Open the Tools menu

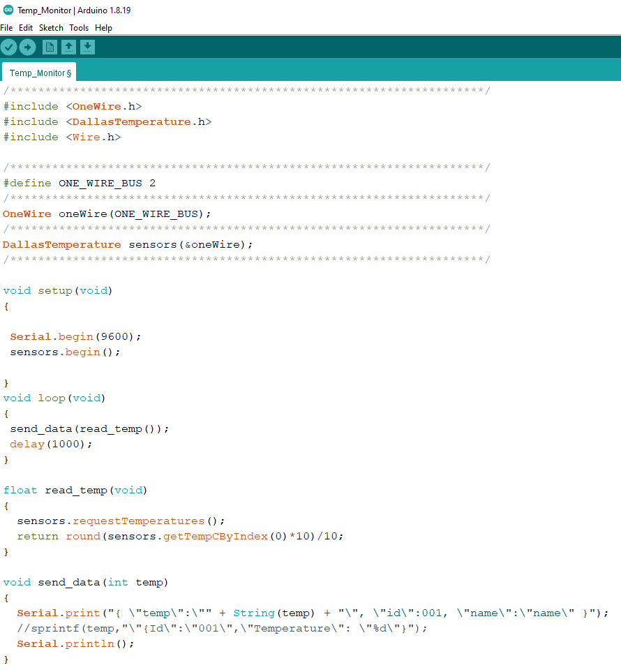(79, 28)
